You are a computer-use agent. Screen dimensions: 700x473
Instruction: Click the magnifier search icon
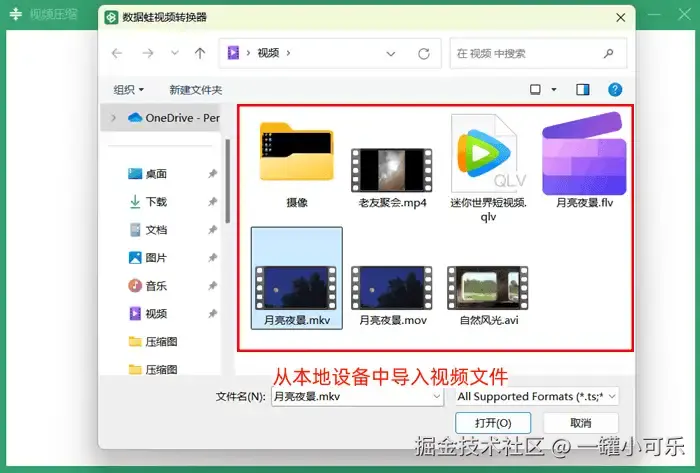[x=608, y=54]
